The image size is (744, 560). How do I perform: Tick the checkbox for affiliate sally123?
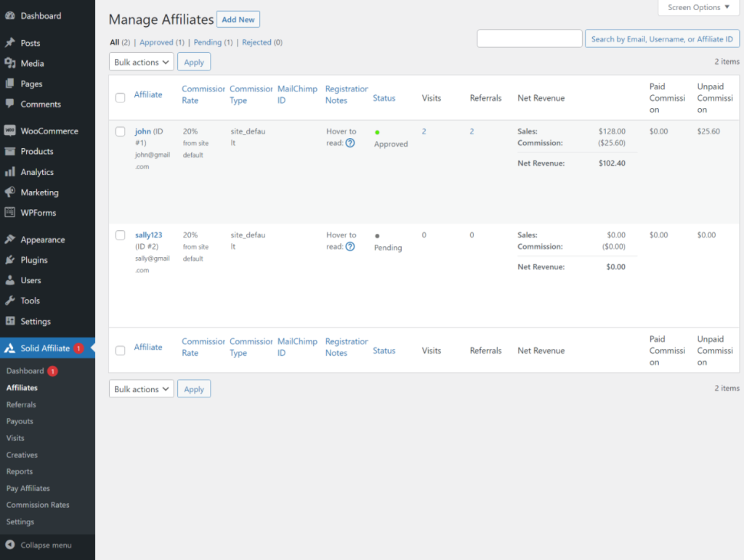(x=121, y=235)
